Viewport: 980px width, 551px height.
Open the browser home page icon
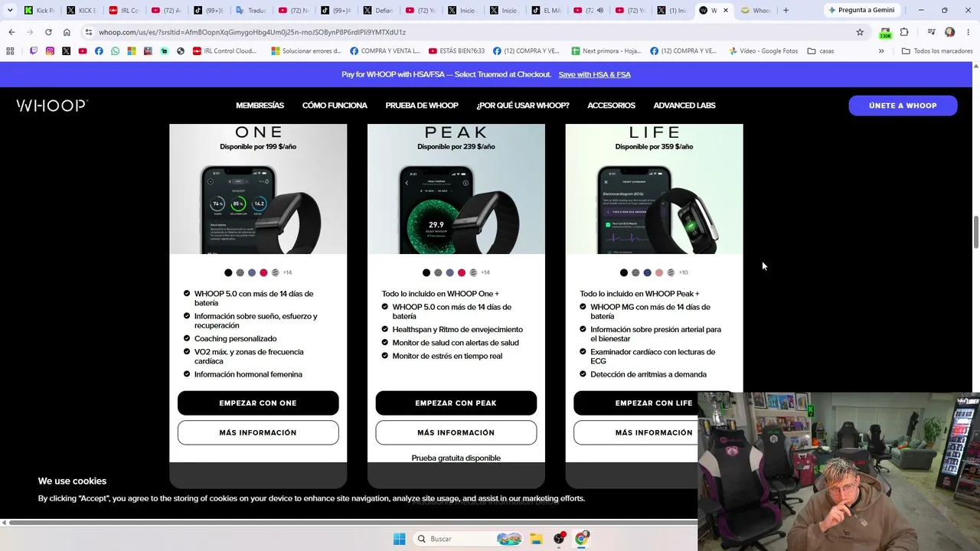click(67, 32)
